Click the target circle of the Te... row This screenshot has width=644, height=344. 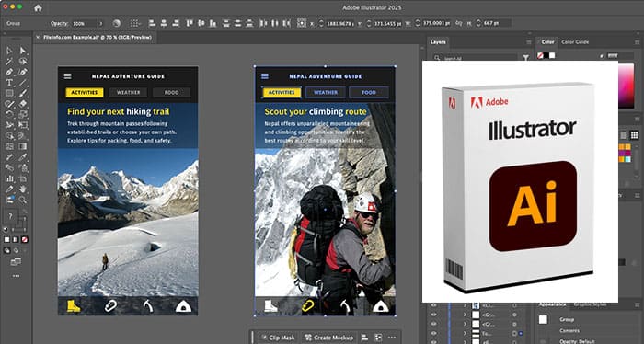514,333
